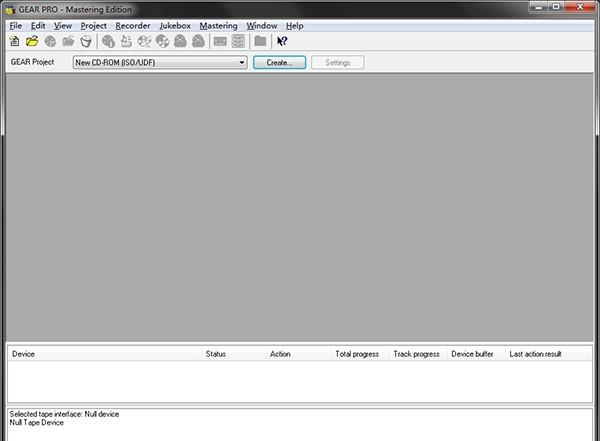Open the View menu
The width and height of the screenshot is (600, 441).
[x=63, y=26]
